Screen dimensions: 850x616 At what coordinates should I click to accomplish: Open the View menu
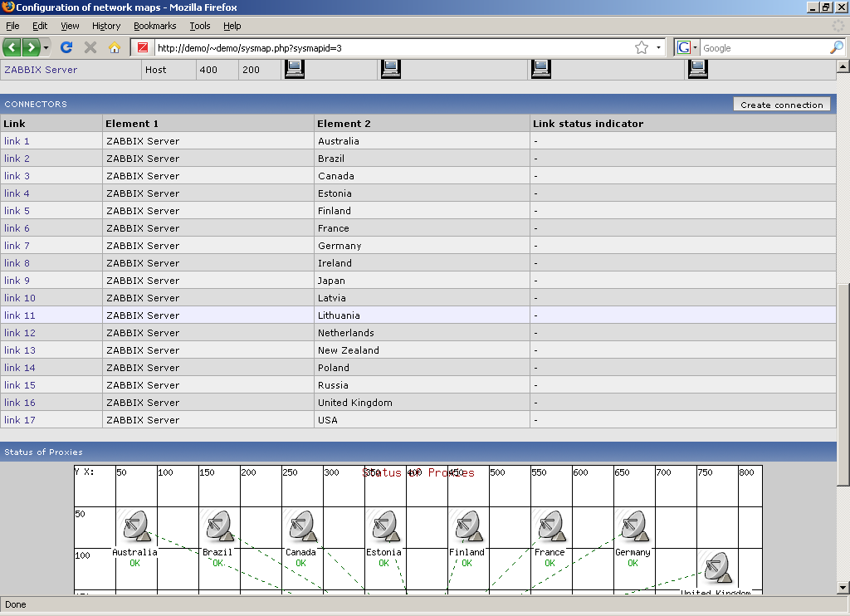70,26
